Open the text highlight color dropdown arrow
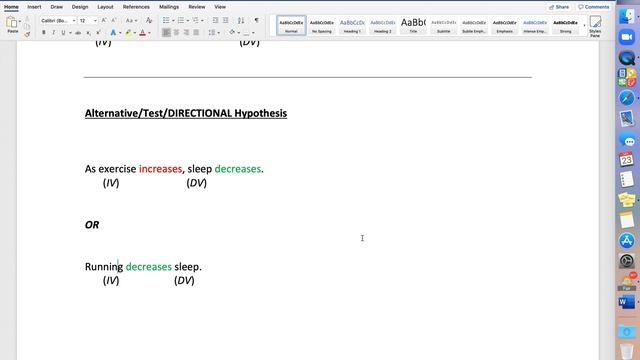This screenshot has height=360, width=640. 135,33
